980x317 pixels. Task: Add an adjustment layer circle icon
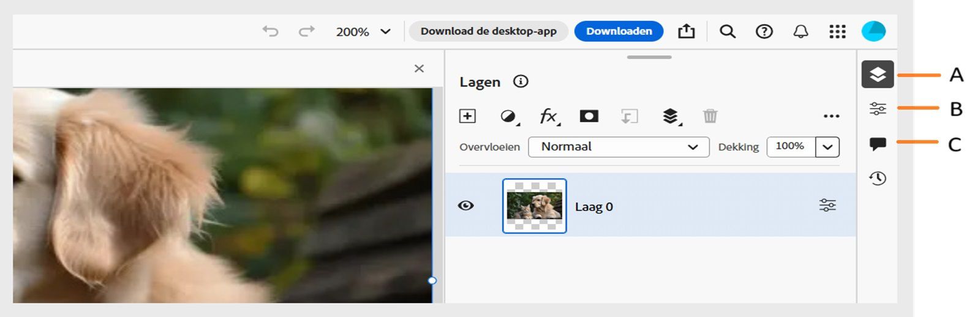tap(508, 116)
